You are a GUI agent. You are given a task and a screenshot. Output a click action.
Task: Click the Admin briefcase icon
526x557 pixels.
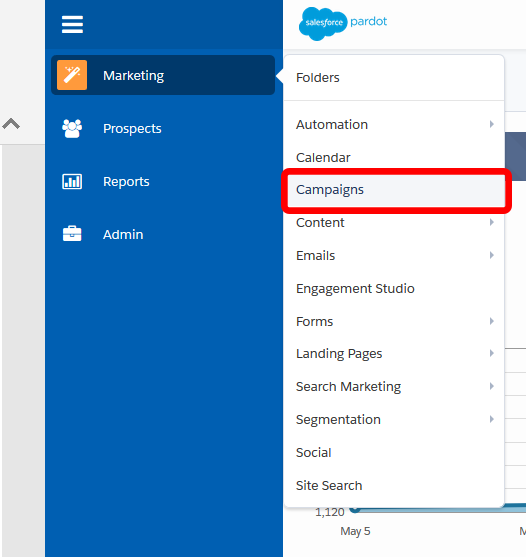pyautogui.click(x=72, y=234)
